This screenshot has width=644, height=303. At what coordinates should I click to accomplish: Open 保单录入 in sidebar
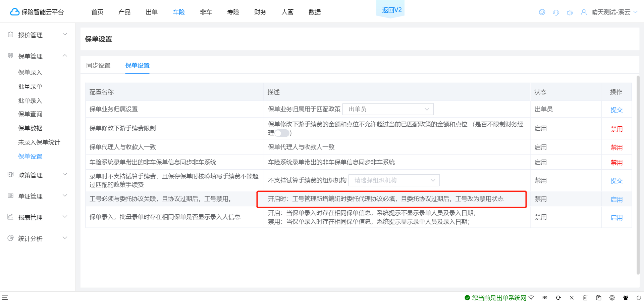30,73
